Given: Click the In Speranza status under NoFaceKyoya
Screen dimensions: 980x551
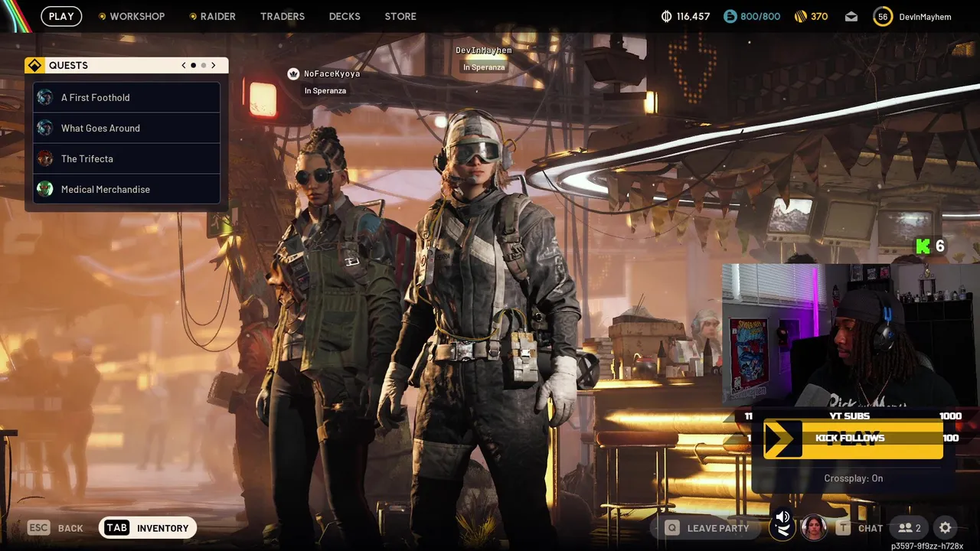Looking at the screenshot, I should pyautogui.click(x=325, y=90).
